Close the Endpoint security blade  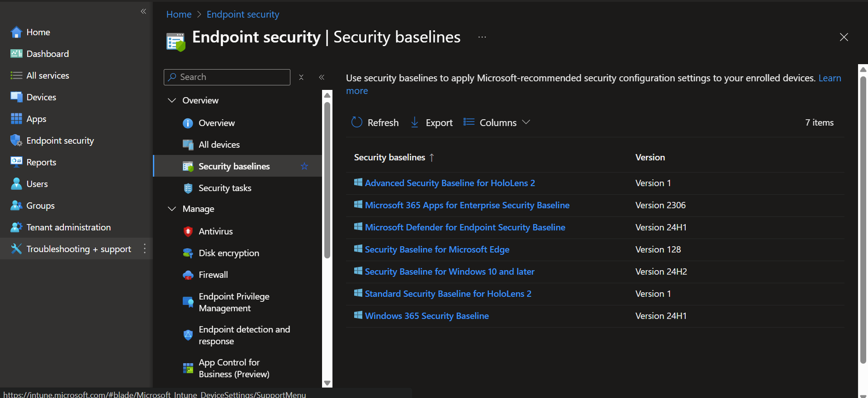coord(844,37)
